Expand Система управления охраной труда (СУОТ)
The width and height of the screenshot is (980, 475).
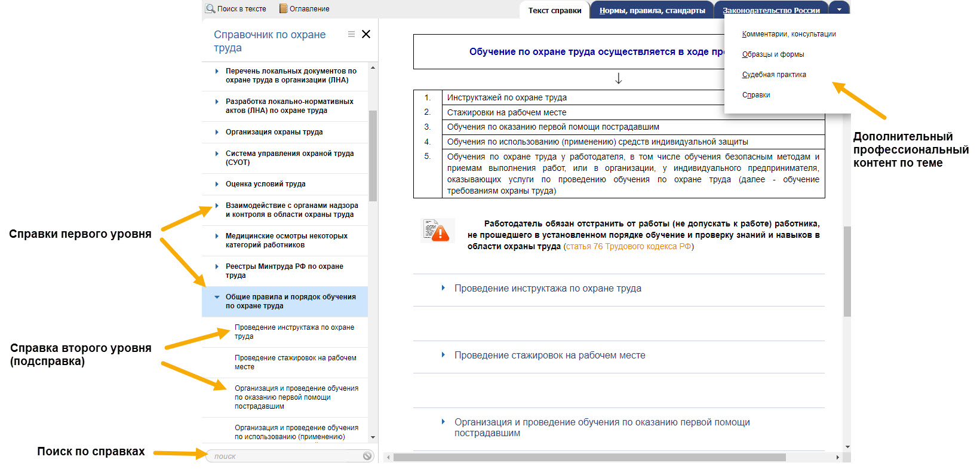(217, 154)
